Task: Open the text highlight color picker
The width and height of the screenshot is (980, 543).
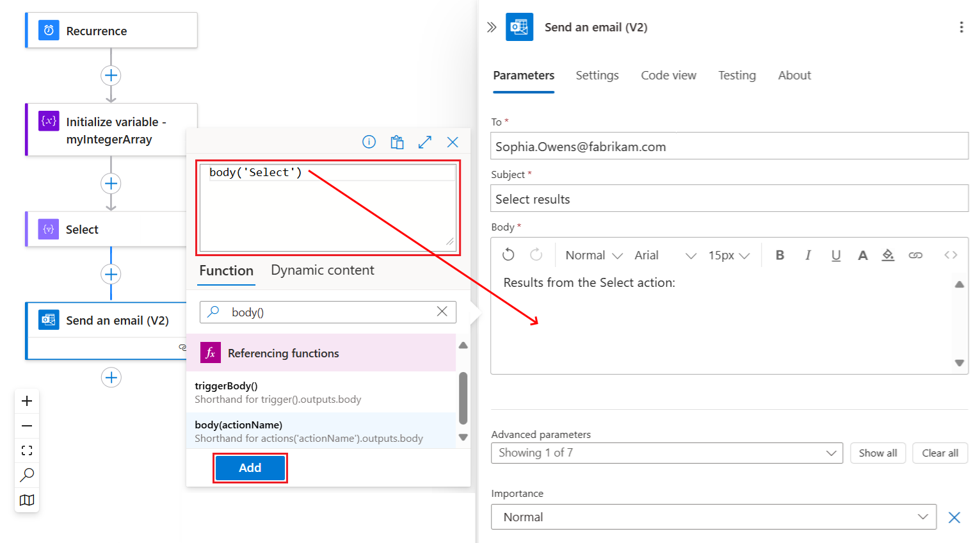Action: pos(888,255)
